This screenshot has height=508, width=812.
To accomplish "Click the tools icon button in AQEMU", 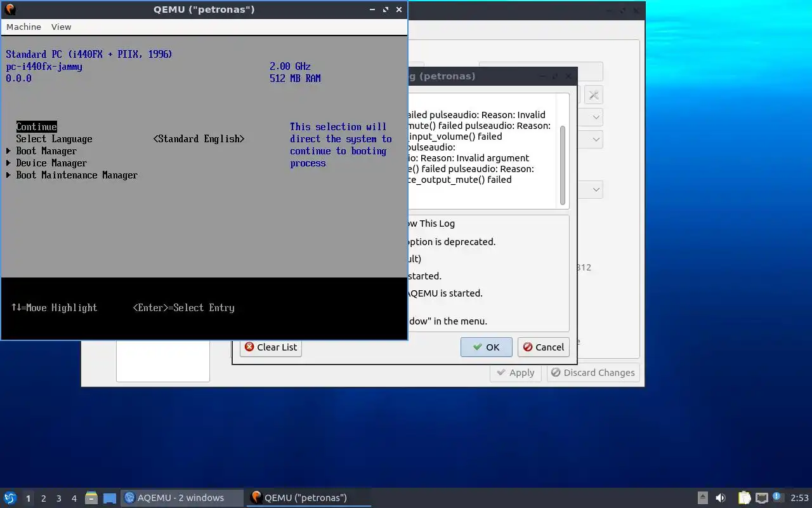I will coord(593,95).
